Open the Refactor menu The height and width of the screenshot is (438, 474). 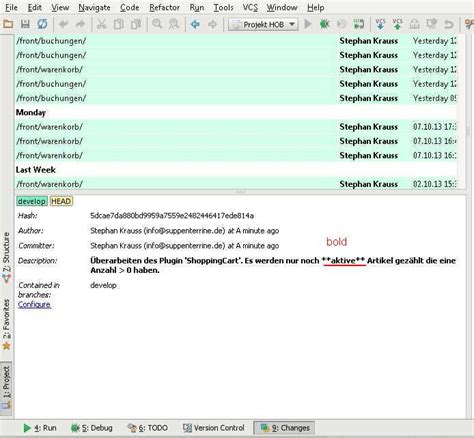[164, 7]
